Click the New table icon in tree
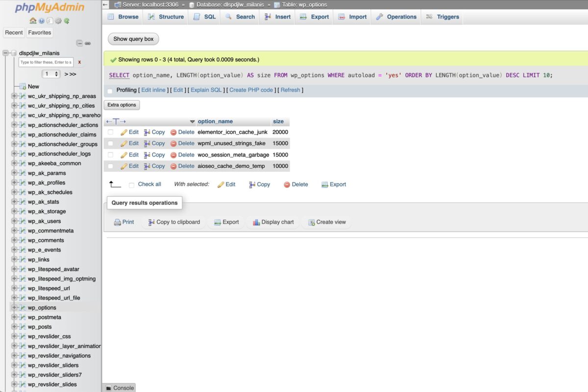This screenshot has height=392, width=588. (x=23, y=87)
